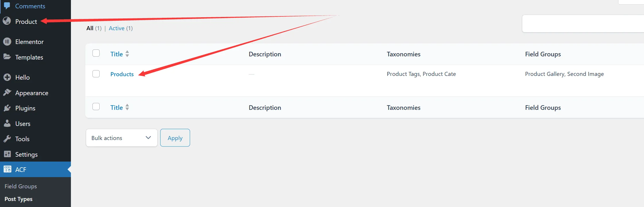Open the Products post type link
Image resolution: width=644 pixels, height=207 pixels.
coord(122,74)
